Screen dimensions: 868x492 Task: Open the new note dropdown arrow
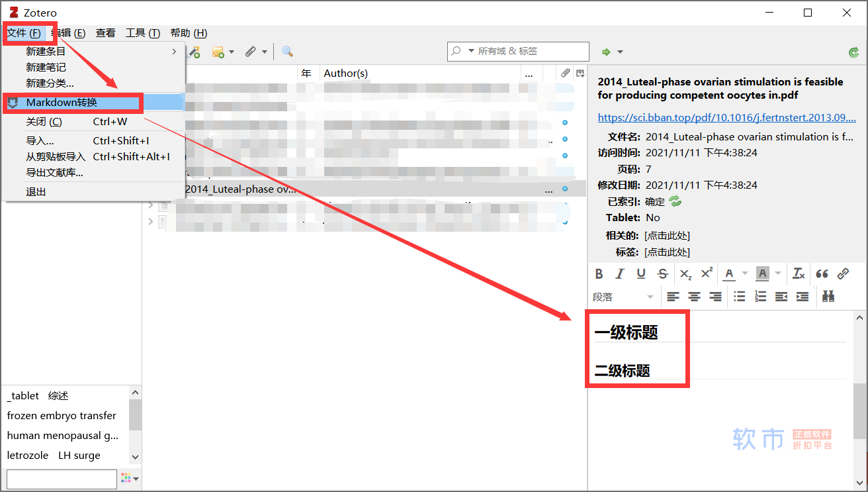click(232, 52)
